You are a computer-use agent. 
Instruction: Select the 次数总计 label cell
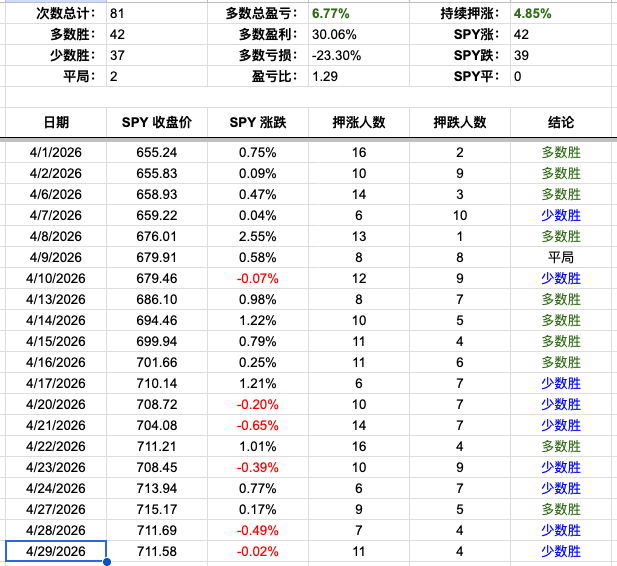pyautogui.click(x=56, y=13)
